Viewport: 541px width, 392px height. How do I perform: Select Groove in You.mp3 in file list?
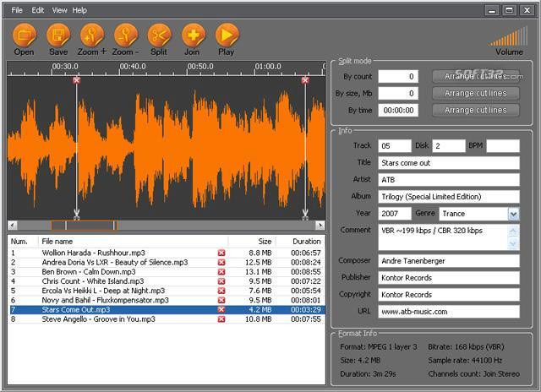pyautogui.click(x=99, y=319)
